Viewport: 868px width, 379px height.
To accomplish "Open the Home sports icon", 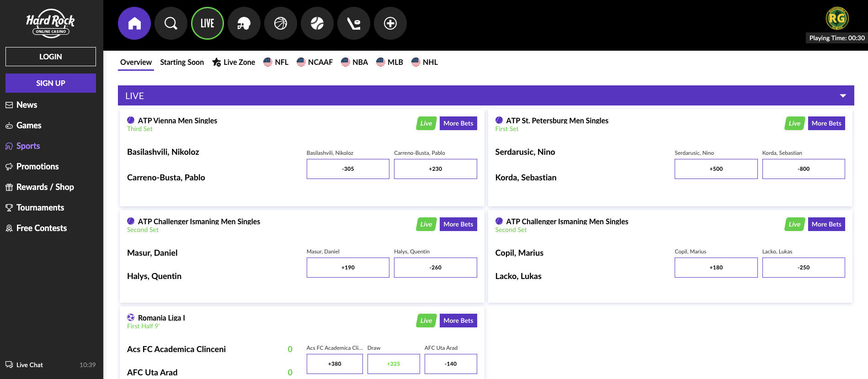I will pyautogui.click(x=134, y=23).
